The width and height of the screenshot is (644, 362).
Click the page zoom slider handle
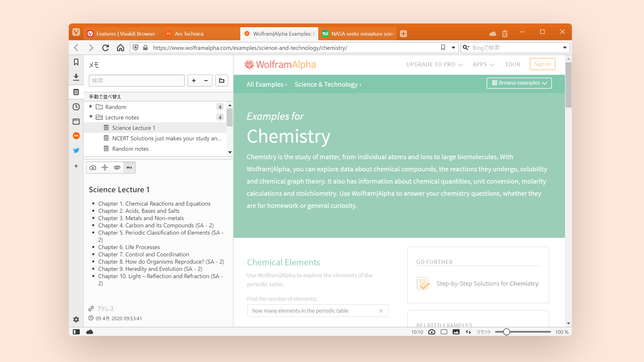tap(506, 332)
